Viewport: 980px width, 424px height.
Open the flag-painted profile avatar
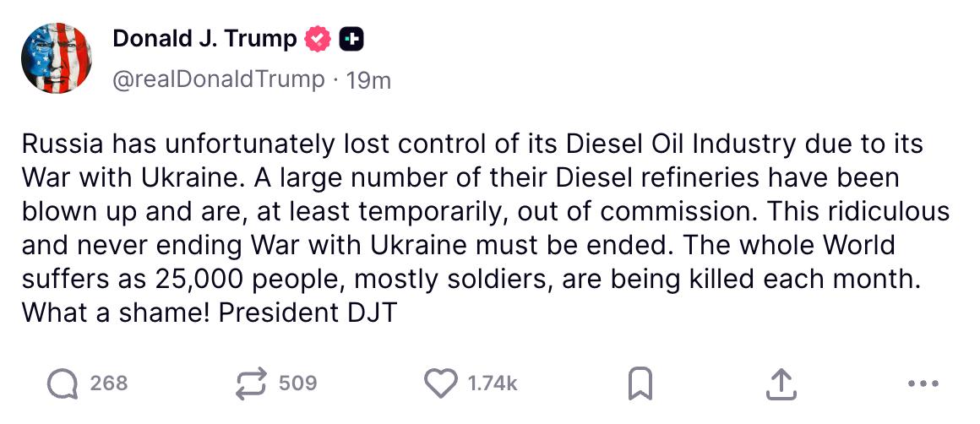tap(57, 58)
